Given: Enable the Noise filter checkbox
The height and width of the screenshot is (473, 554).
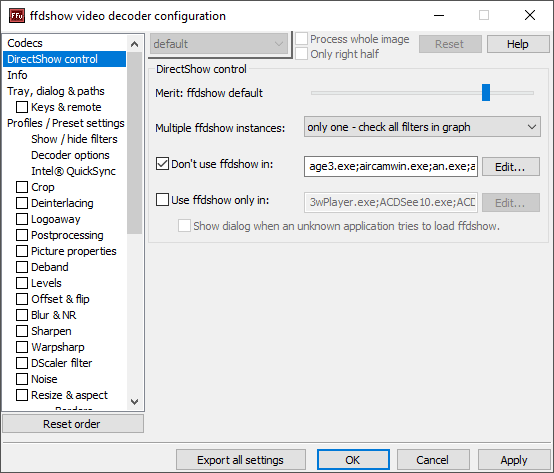Looking at the screenshot, I should 22,379.
